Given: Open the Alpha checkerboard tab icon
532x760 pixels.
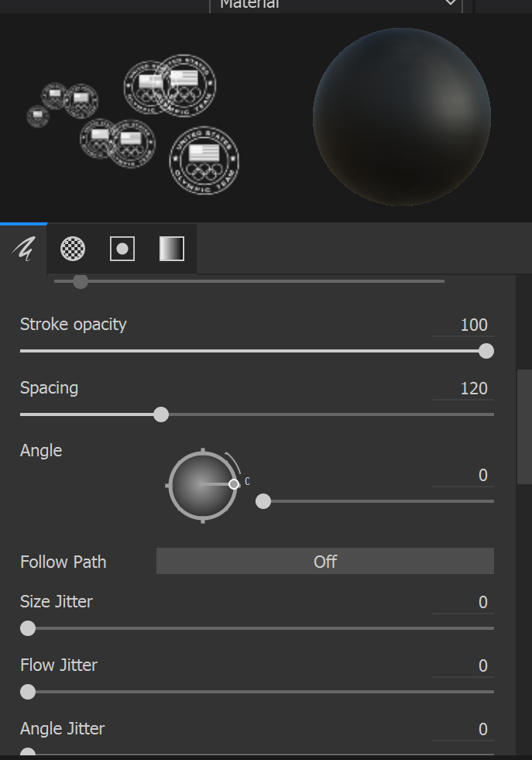Looking at the screenshot, I should tap(73, 249).
